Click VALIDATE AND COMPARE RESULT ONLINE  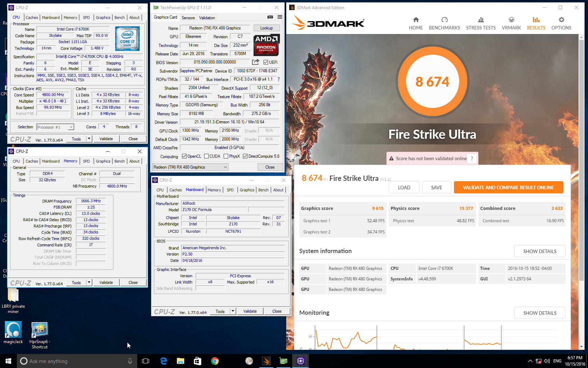pos(508,188)
